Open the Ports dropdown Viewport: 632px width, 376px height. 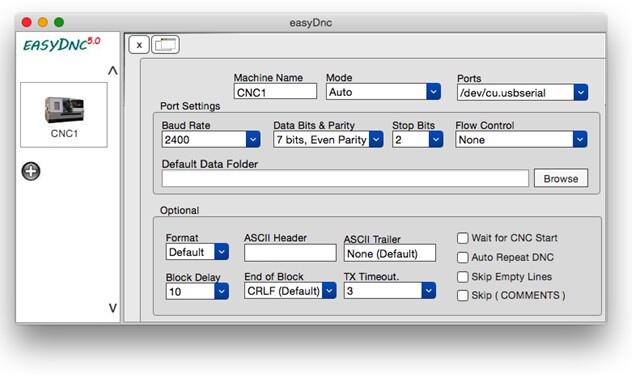point(522,93)
